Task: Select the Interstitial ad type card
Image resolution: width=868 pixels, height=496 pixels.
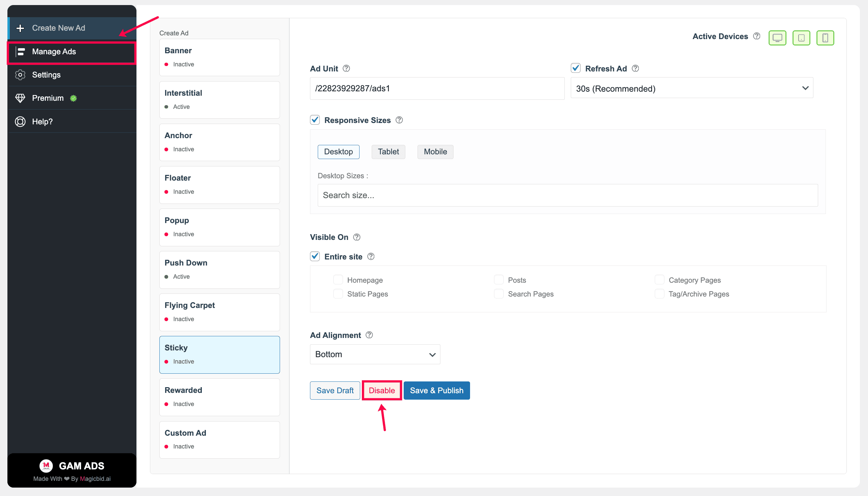Action: (x=219, y=100)
